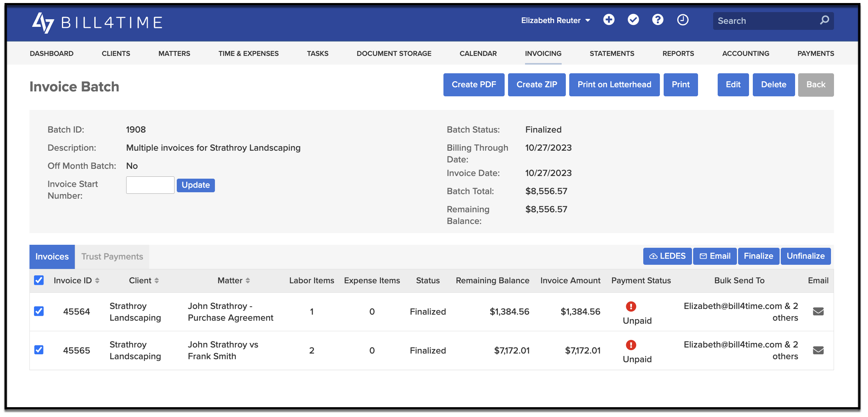Click the checkmark tasks icon in header
This screenshot has height=417, width=868.
(x=633, y=20)
